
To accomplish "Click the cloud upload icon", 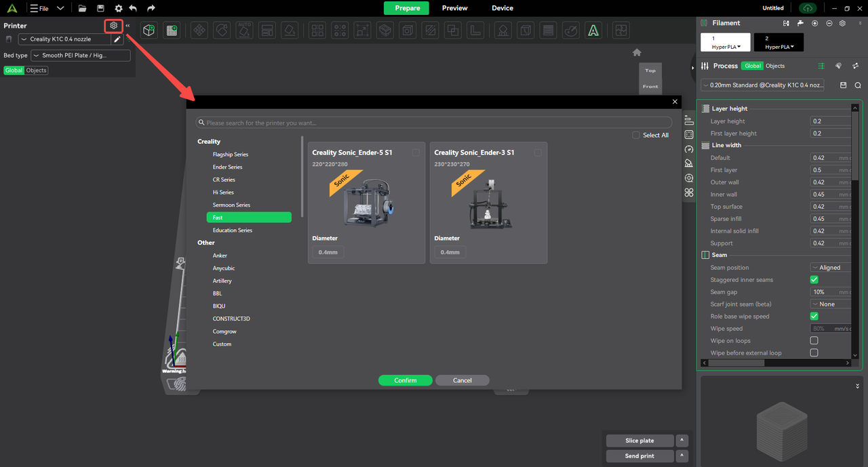I will click(x=807, y=8).
